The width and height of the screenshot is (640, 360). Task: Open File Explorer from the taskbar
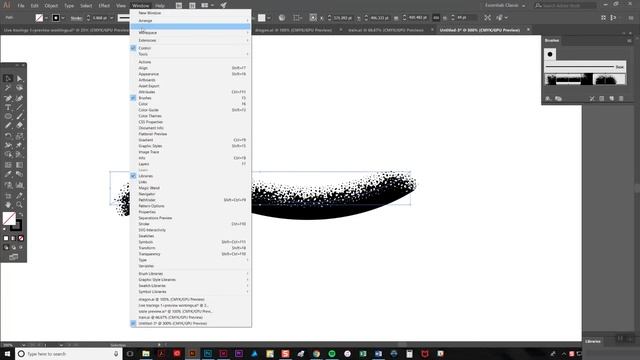[x=146, y=353]
